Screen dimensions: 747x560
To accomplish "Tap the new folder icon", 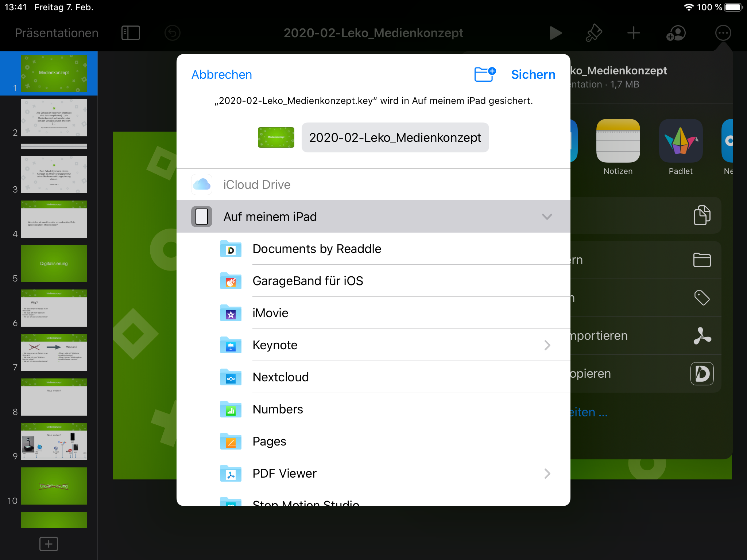I will tap(485, 74).
